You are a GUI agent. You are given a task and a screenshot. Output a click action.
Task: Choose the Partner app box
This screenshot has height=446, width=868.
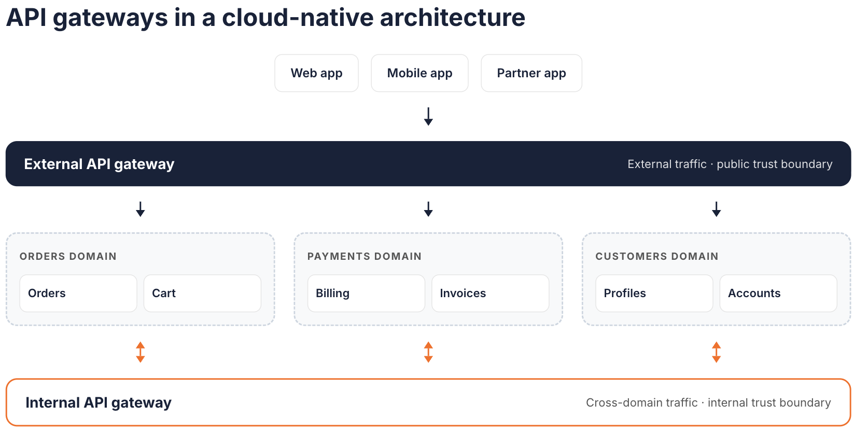pyautogui.click(x=531, y=73)
